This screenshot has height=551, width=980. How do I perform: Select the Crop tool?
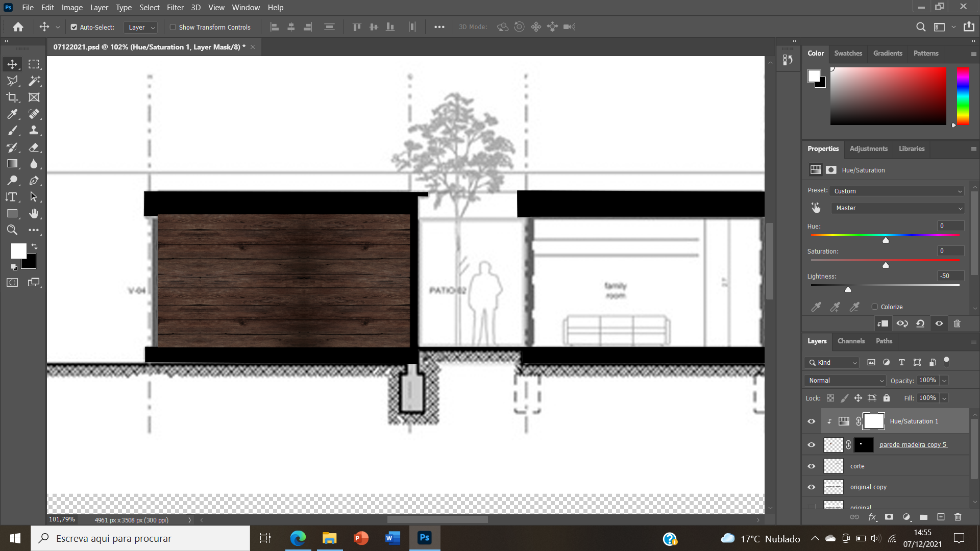click(x=12, y=97)
